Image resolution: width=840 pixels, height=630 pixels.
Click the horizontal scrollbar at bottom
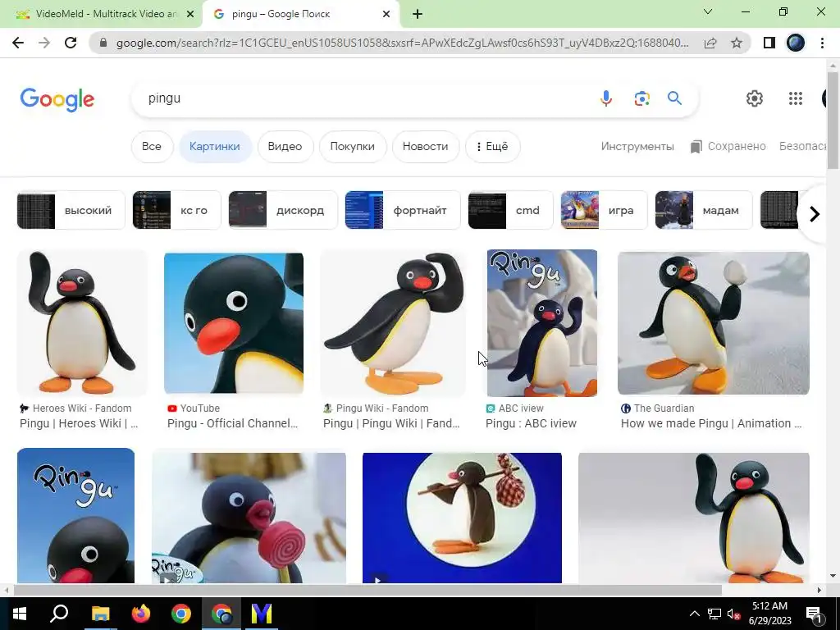pyautogui.click(x=367, y=590)
